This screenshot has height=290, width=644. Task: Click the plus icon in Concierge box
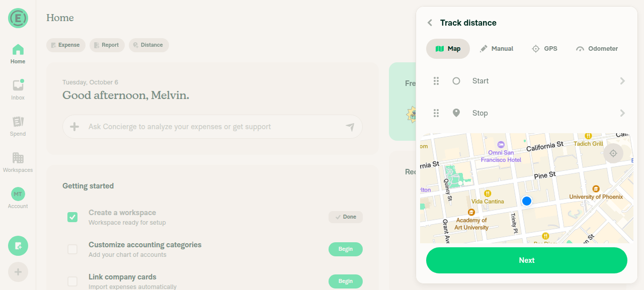click(74, 127)
